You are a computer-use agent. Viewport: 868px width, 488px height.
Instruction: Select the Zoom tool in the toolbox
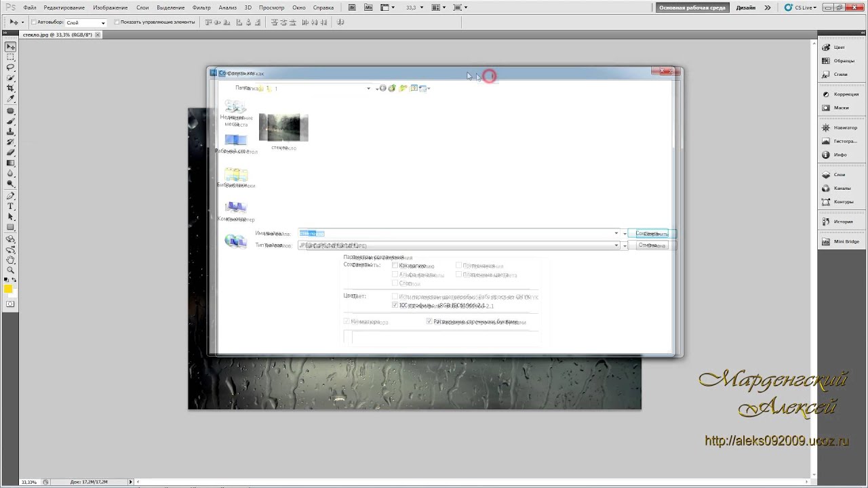10,270
